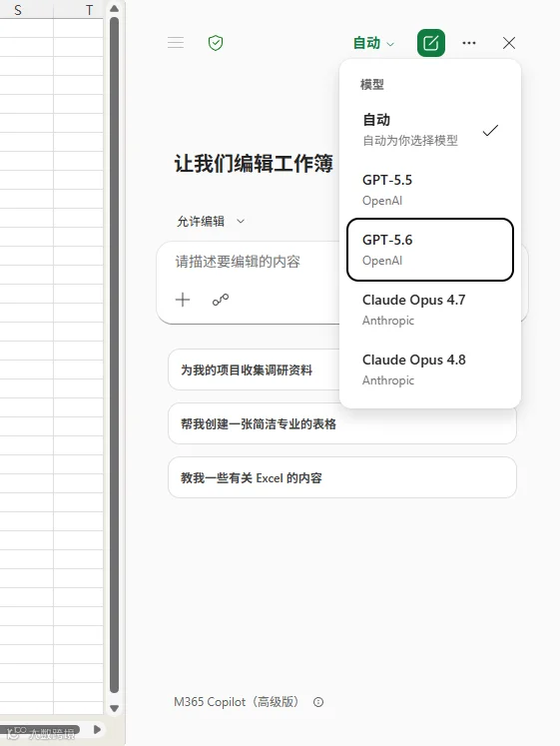Select Claude Opus 4.8 model

click(430, 370)
